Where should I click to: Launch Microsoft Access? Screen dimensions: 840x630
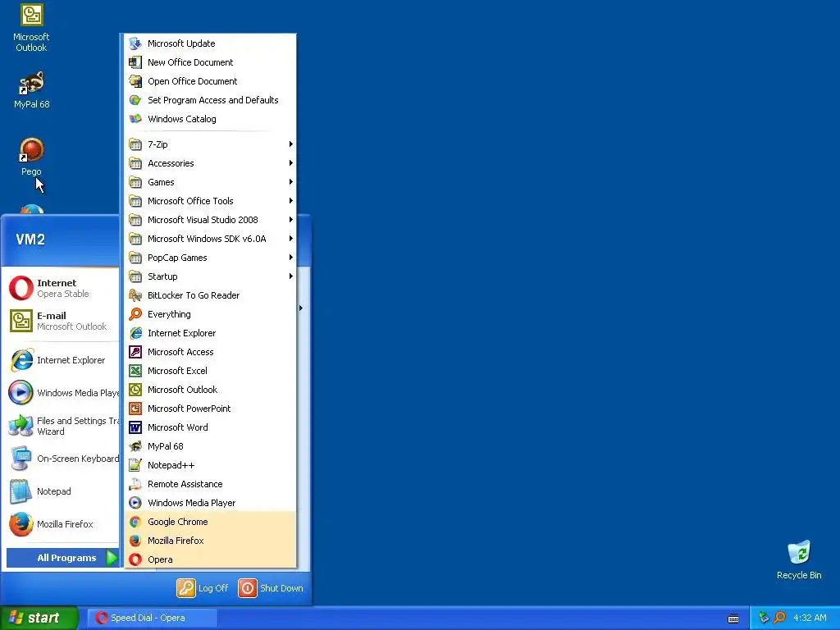[210, 352]
